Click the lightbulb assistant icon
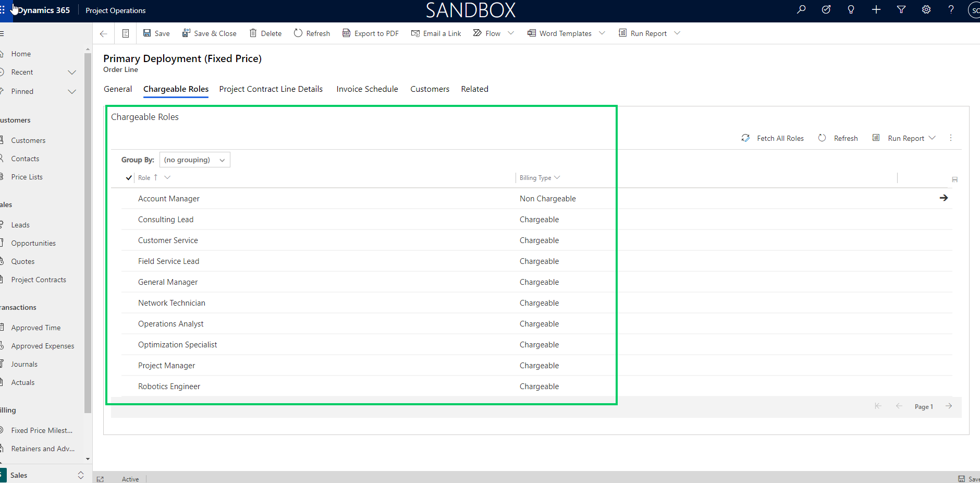Screen dimensions: 980x483 pyautogui.click(x=851, y=9)
